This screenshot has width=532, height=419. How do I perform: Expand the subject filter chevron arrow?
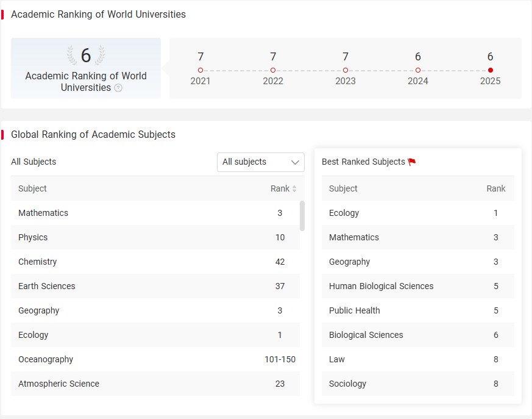(295, 162)
